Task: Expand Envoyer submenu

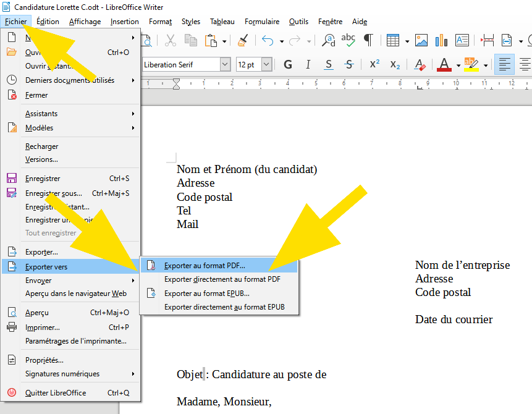Action: tap(70, 281)
